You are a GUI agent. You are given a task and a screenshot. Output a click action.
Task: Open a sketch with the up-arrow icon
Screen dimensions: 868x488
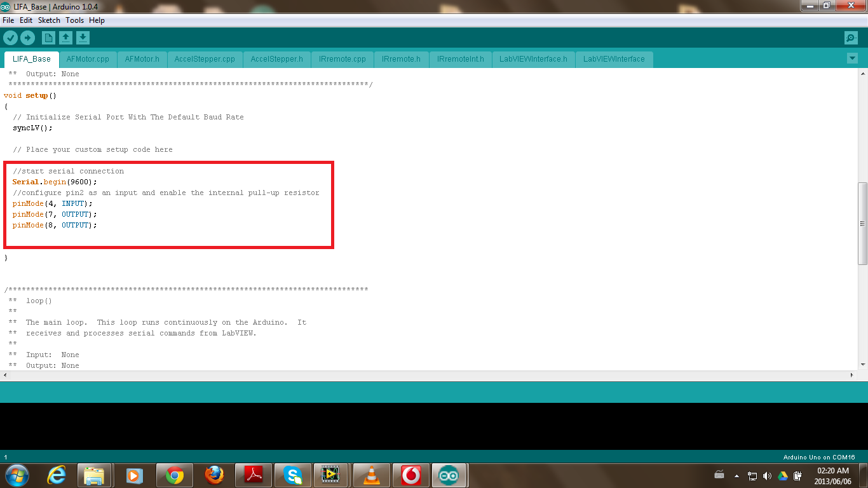pyautogui.click(x=65, y=38)
